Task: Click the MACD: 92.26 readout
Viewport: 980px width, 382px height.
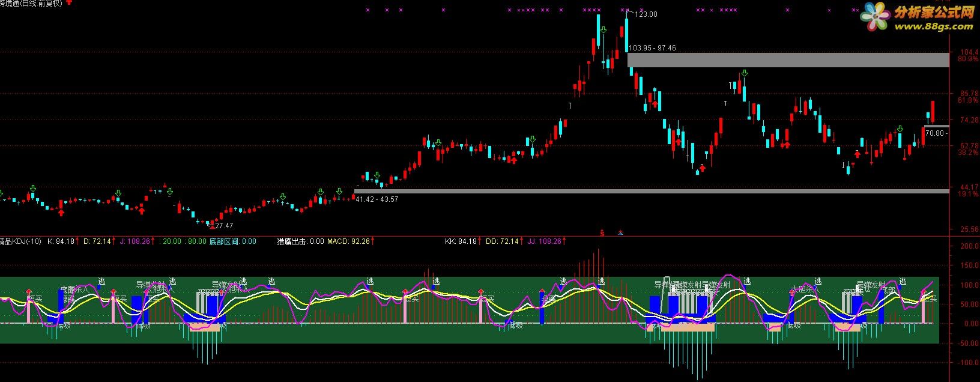Action: (x=348, y=241)
